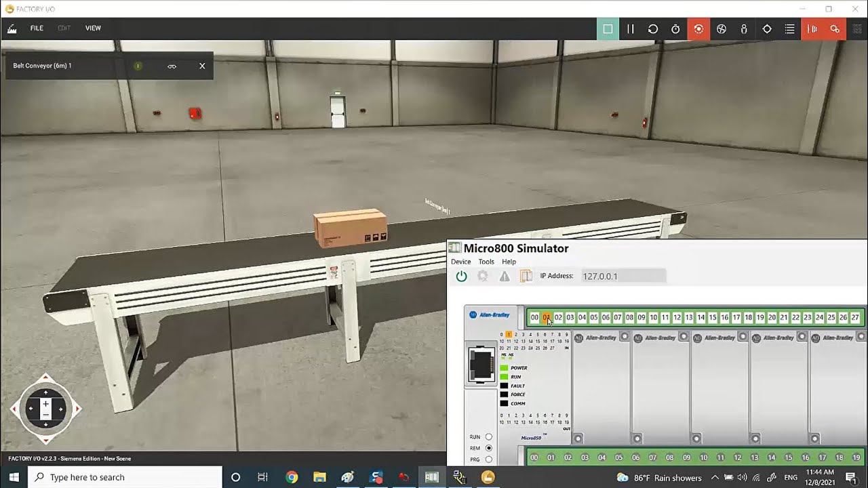Screen dimensions: 868x488
Task: Click the Type here to search box
Action: (125, 477)
